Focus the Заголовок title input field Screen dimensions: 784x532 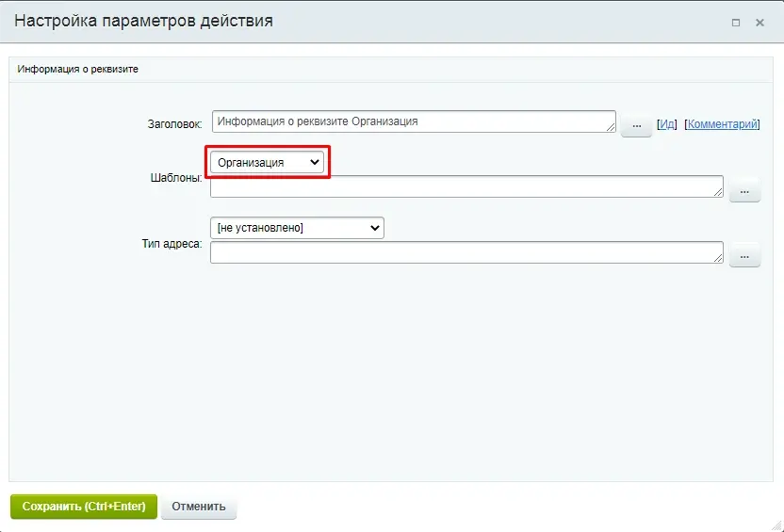coord(410,121)
